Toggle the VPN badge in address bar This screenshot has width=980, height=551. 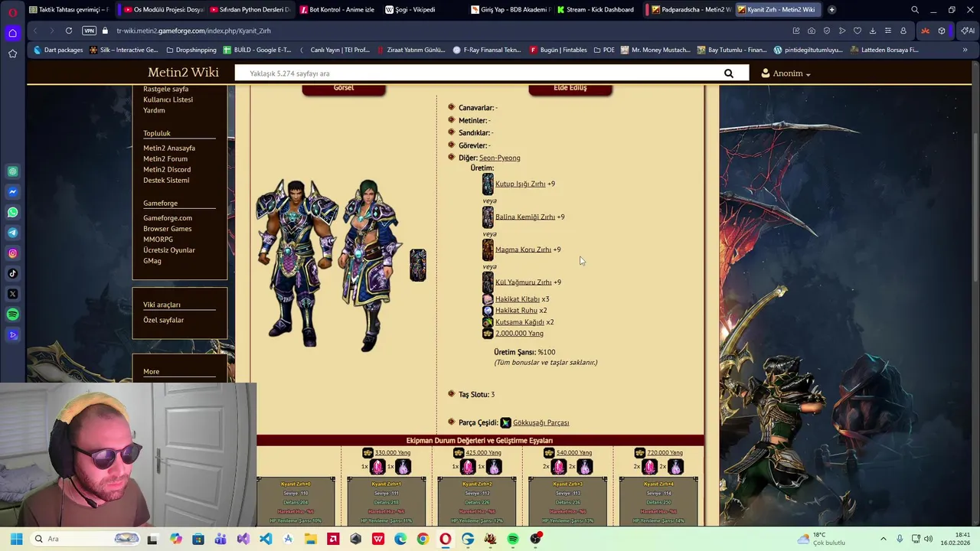click(89, 31)
